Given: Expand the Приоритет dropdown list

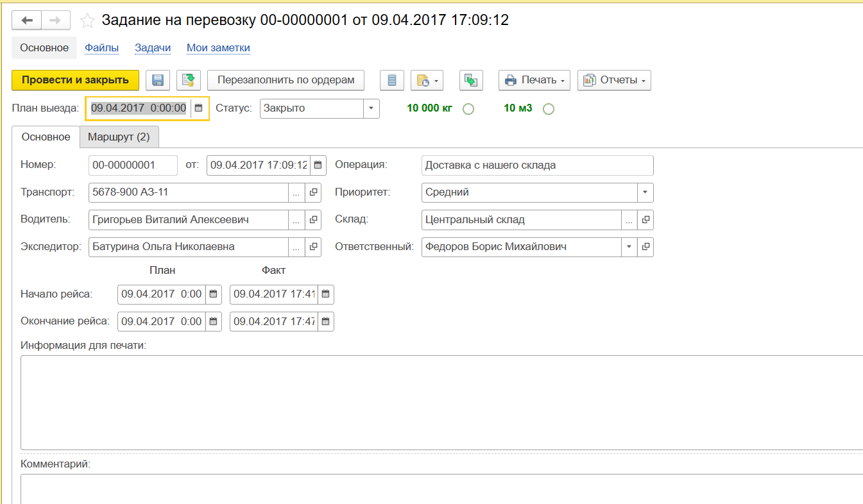Looking at the screenshot, I should pyautogui.click(x=645, y=192).
